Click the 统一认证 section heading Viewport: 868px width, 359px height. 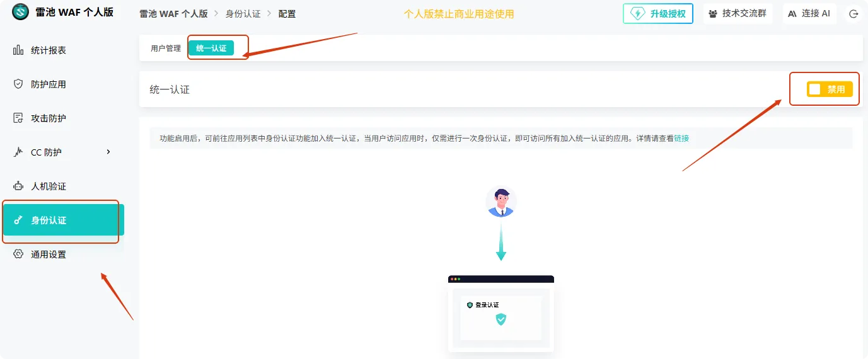(170, 89)
